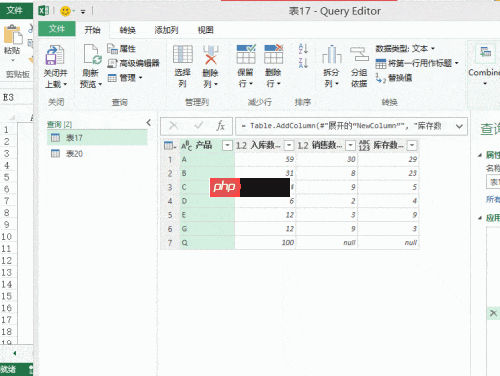Screen dimensions: 500x376
Task: Click the Group By (分组依据) icon
Action: 359,54
